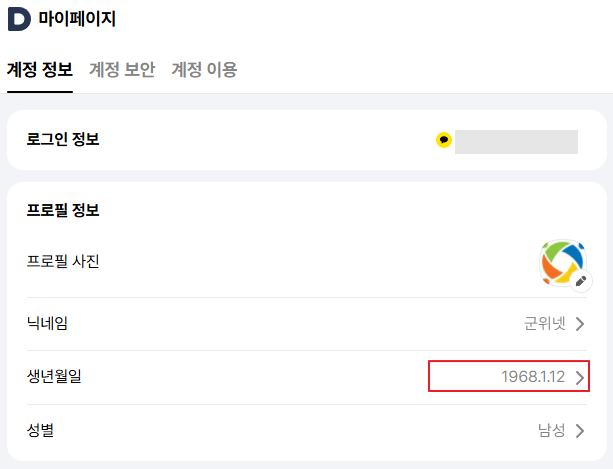Click the 프로필 사진 label
The height and width of the screenshot is (469, 613).
(63, 262)
